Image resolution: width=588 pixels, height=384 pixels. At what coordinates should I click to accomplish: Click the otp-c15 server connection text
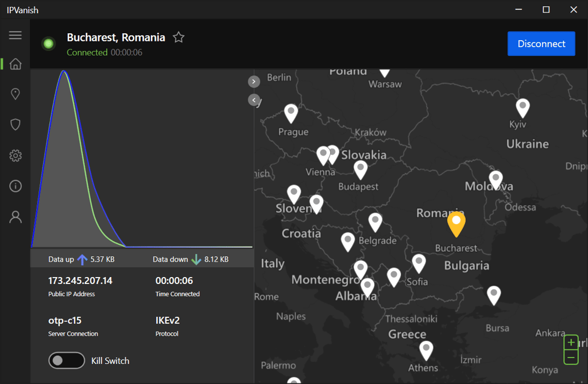click(65, 320)
